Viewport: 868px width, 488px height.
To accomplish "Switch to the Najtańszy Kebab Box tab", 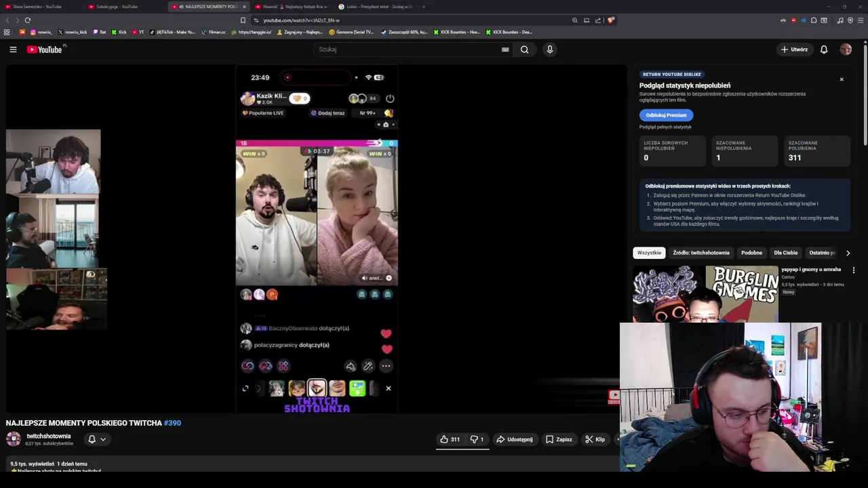I will point(292,7).
